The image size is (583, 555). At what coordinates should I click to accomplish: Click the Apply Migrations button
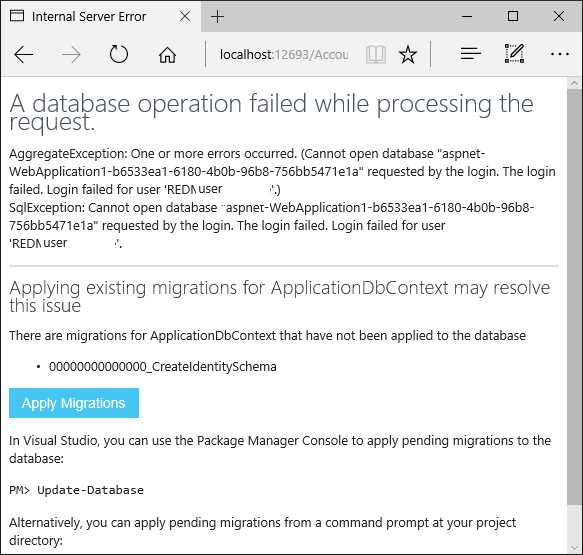[x=74, y=403]
